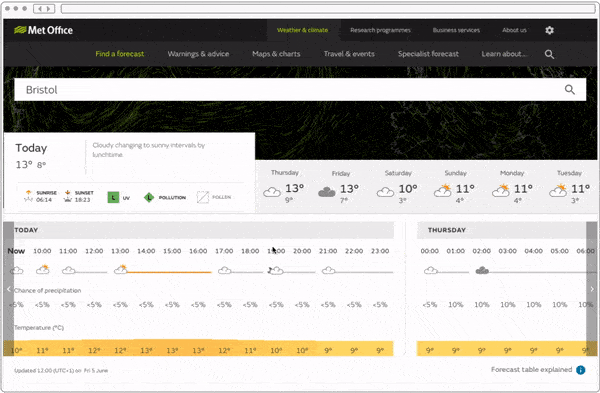Click the Bristol location search field
This screenshot has height=393, width=600.
[x=300, y=90]
